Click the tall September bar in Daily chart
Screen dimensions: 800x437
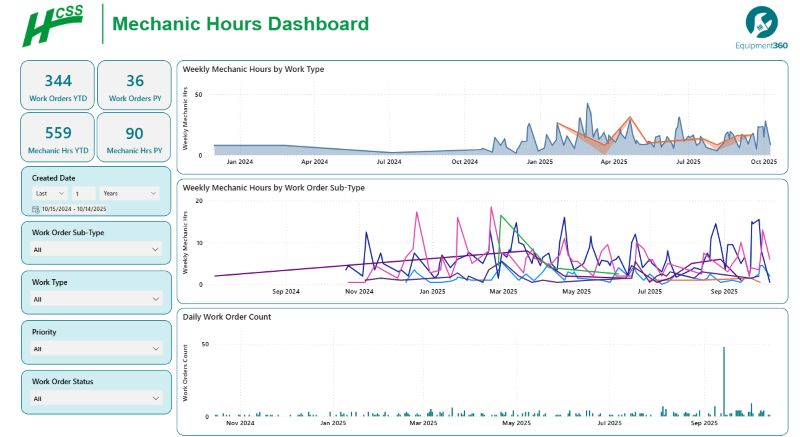723,381
